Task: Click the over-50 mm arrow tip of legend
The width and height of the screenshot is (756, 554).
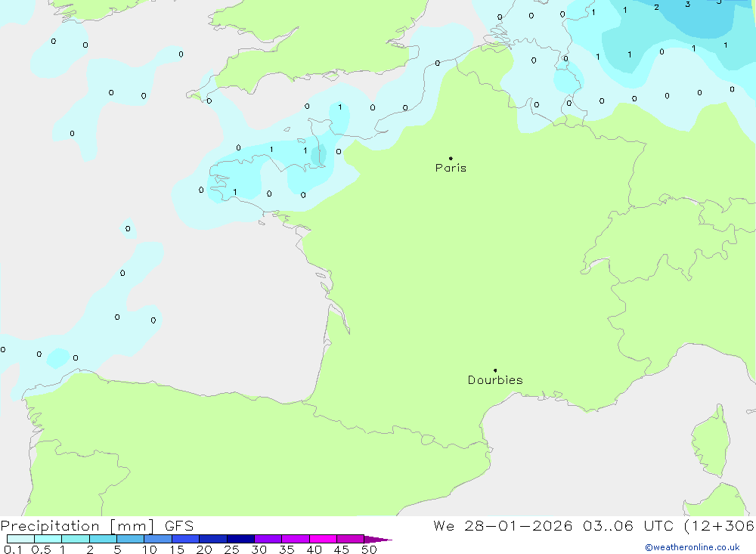Action: [378, 540]
